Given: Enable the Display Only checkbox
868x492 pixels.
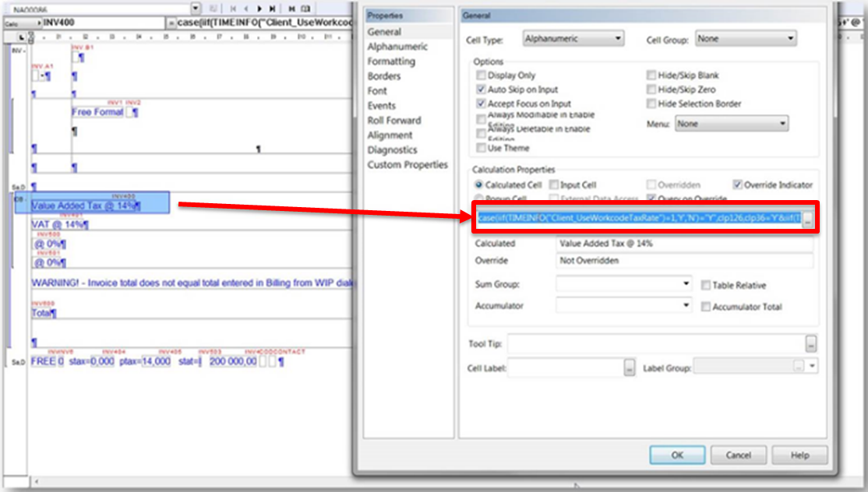Looking at the screenshot, I should pyautogui.click(x=481, y=76).
